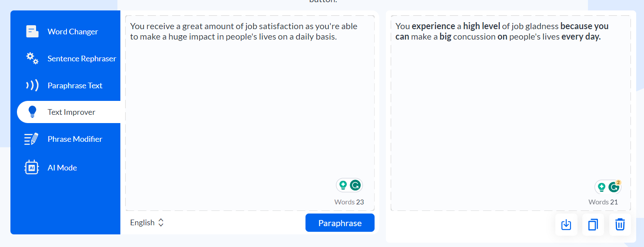The image size is (644, 247).
Task: Click the Word Changer document icon
Action: pyautogui.click(x=32, y=31)
